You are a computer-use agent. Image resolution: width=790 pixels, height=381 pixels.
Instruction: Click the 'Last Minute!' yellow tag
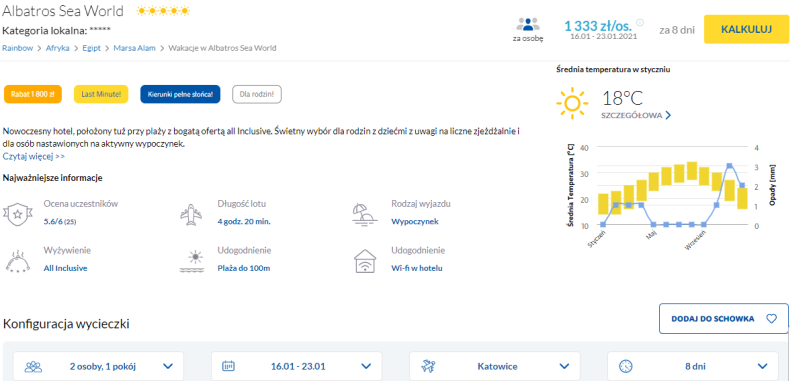[x=101, y=94]
